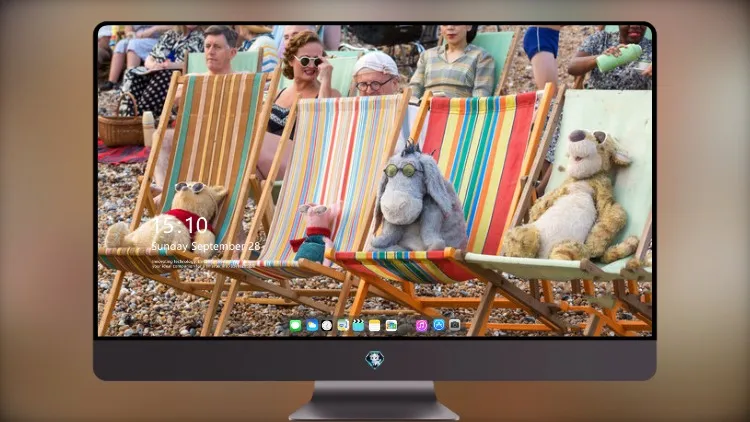Open the blue App Store icon
Viewport: 750px width, 422px height.
coord(439,325)
